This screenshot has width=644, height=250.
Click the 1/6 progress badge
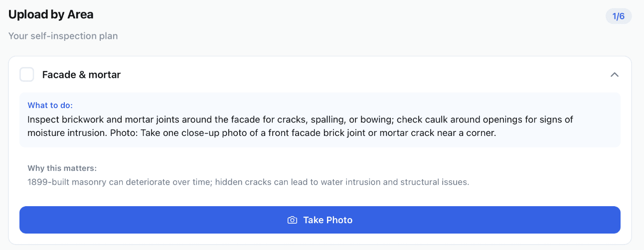(x=619, y=16)
